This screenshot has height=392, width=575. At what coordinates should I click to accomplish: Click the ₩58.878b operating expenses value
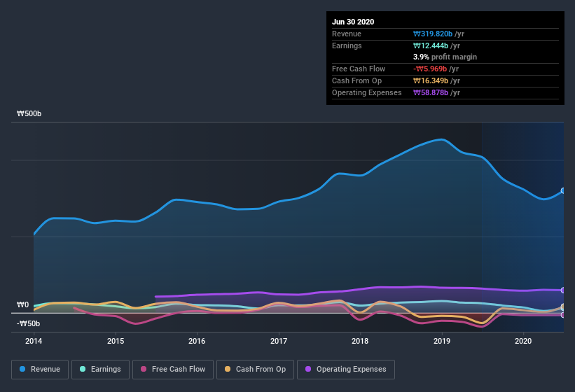[436, 92]
